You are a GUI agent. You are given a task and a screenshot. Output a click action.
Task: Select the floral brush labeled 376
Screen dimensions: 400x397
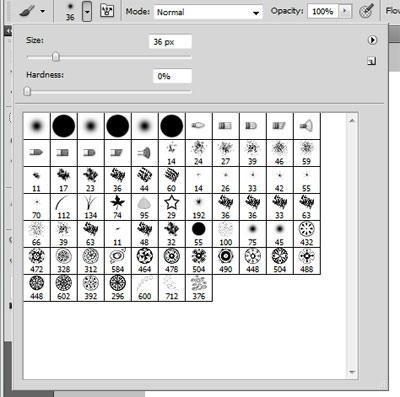click(x=199, y=288)
